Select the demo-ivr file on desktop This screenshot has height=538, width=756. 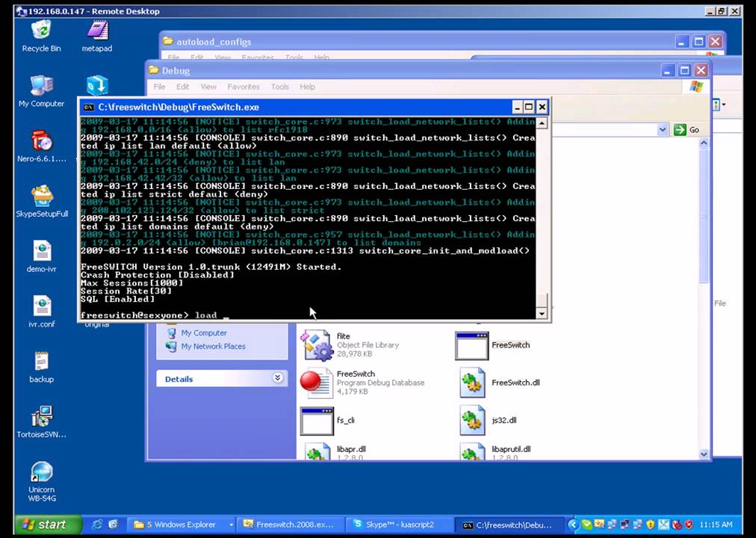point(42,256)
